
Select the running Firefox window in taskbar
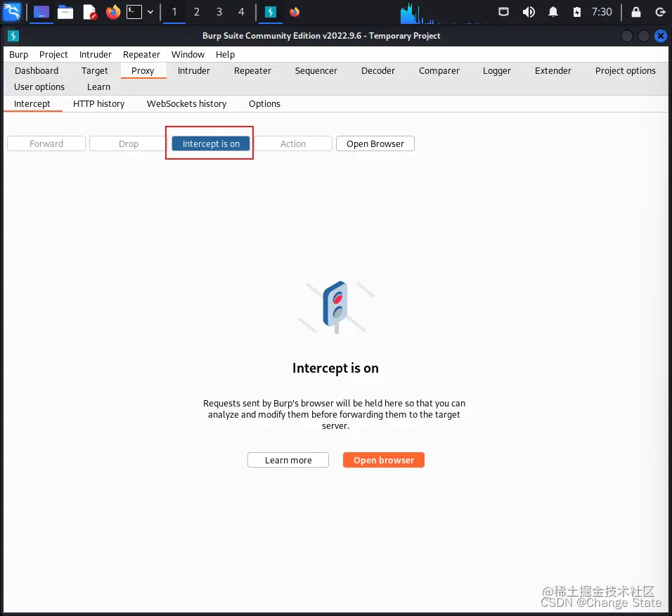(x=295, y=12)
